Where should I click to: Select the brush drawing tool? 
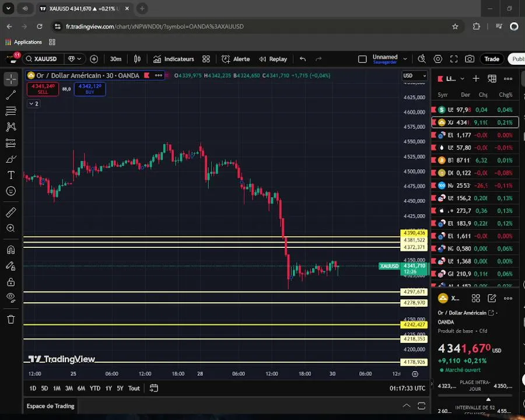pos(10,159)
